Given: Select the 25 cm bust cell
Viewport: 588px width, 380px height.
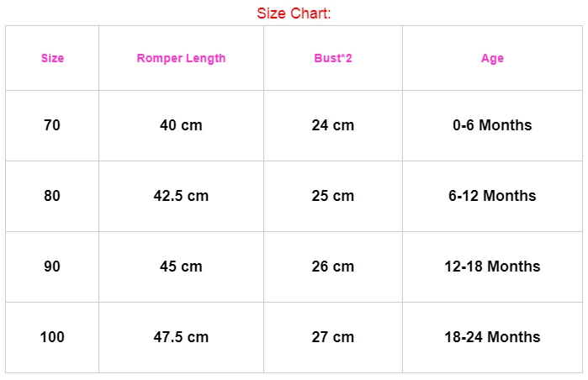Looking at the screenshot, I should tap(333, 196).
